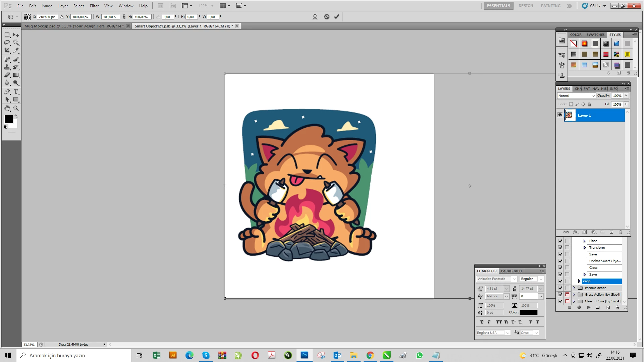This screenshot has width=644, height=362.
Task: Select the Crop tool
Action: pyautogui.click(x=7, y=50)
